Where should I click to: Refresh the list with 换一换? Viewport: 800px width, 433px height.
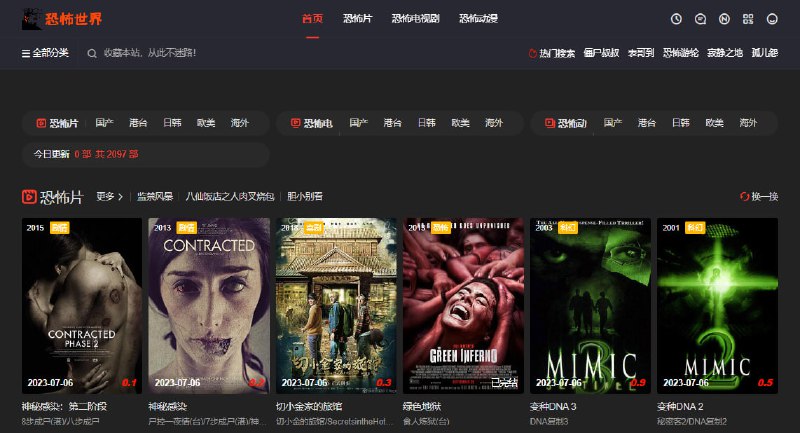pos(759,196)
